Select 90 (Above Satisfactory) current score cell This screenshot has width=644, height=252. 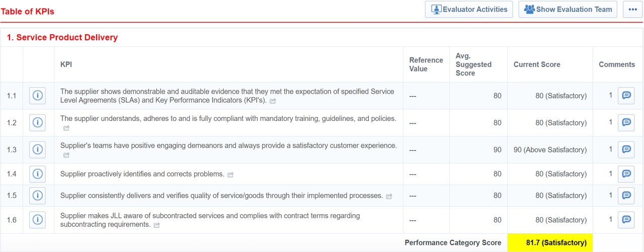click(x=550, y=150)
